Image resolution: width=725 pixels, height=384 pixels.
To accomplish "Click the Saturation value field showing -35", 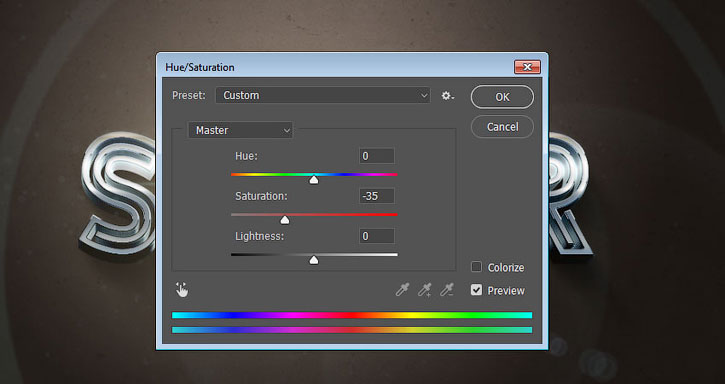I will pyautogui.click(x=377, y=196).
